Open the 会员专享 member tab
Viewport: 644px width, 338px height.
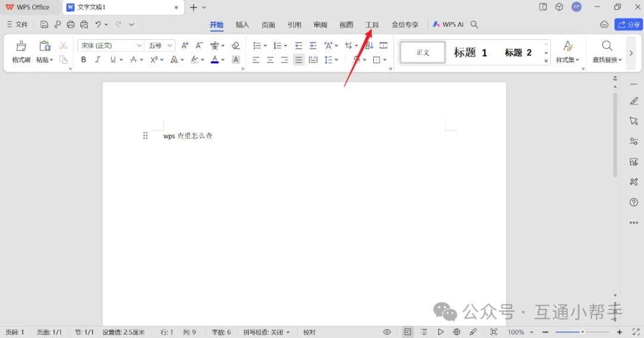tap(404, 24)
